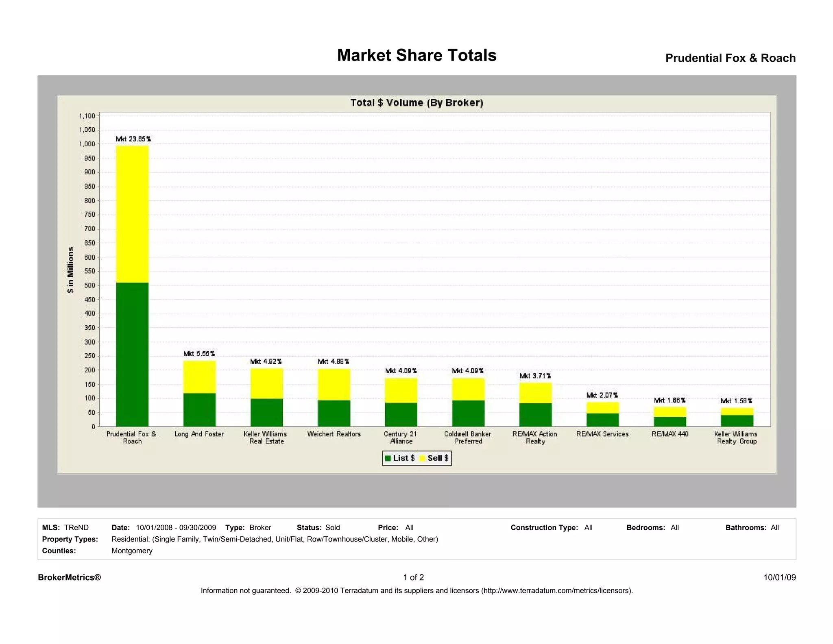Click the BrokerMetrics footer text
This screenshot has height=644, width=833.
point(69,578)
